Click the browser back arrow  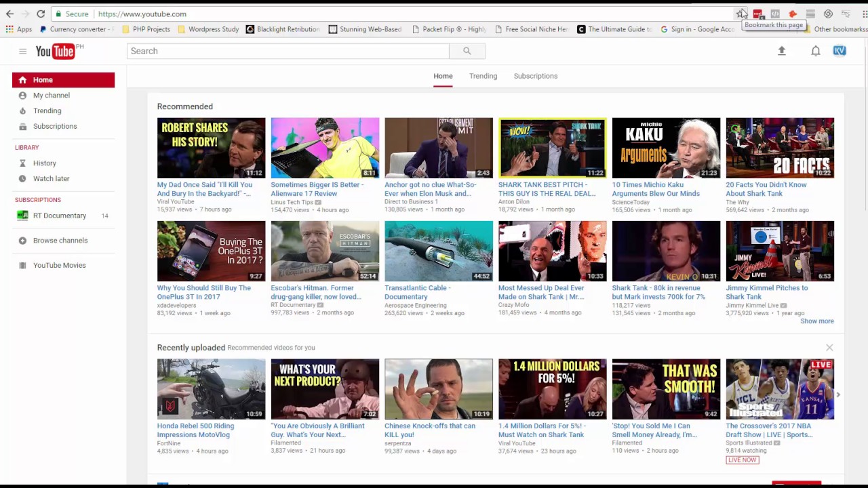[x=9, y=14]
